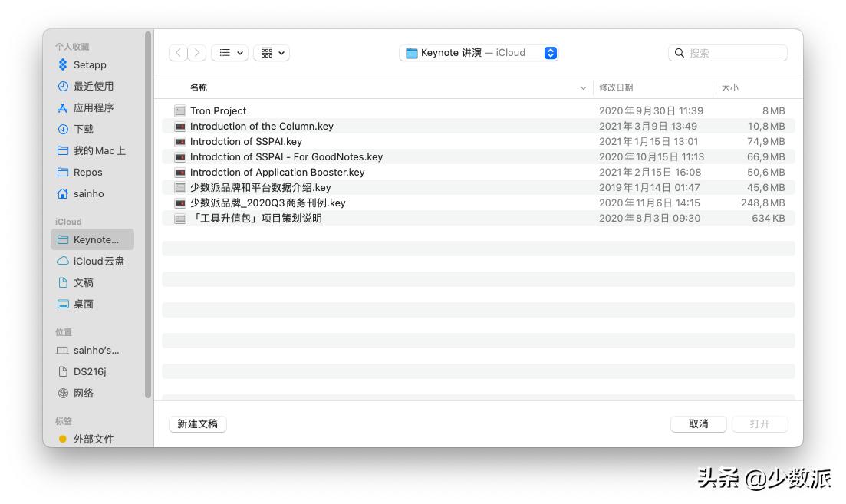This screenshot has height=504, width=846.
Task: Click the sidebar vertical scrollbar
Action: (x=148, y=215)
